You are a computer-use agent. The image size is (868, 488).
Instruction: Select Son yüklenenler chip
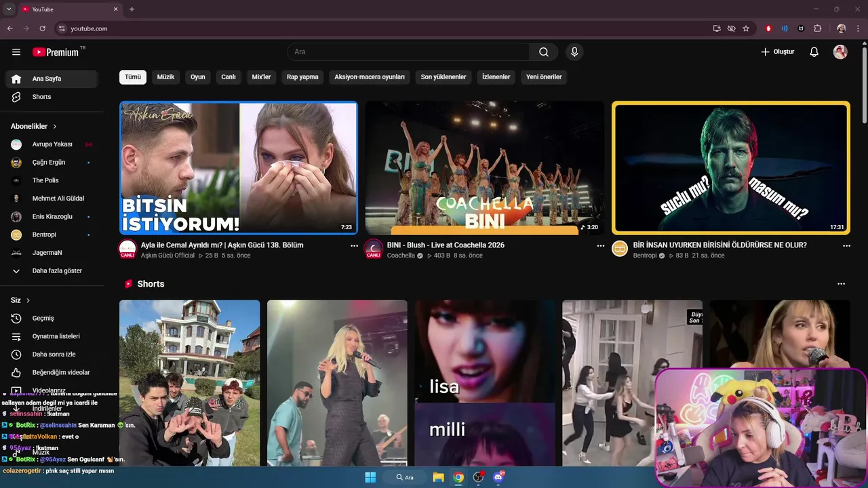[443, 77]
